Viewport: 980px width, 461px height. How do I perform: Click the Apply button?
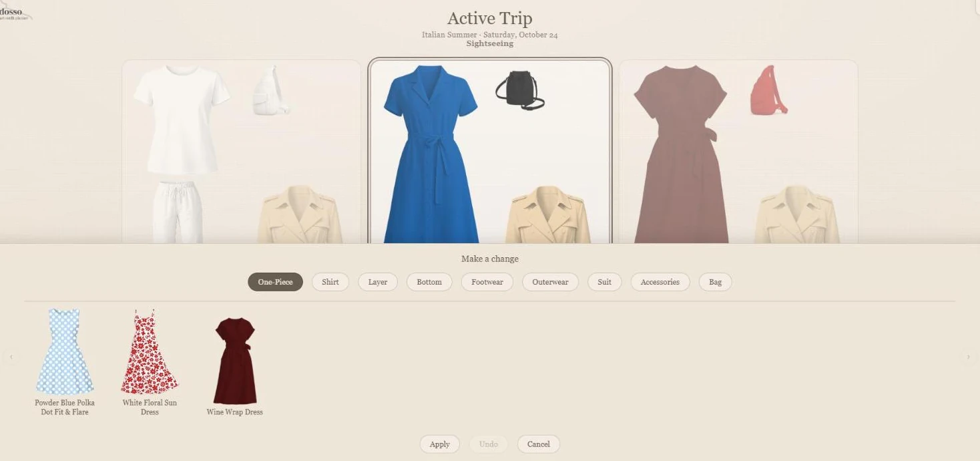pyautogui.click(x=440, y=444)
